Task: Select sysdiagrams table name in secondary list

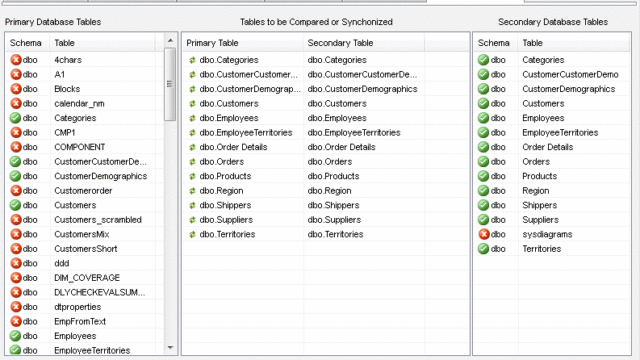Action: point(547,234)
